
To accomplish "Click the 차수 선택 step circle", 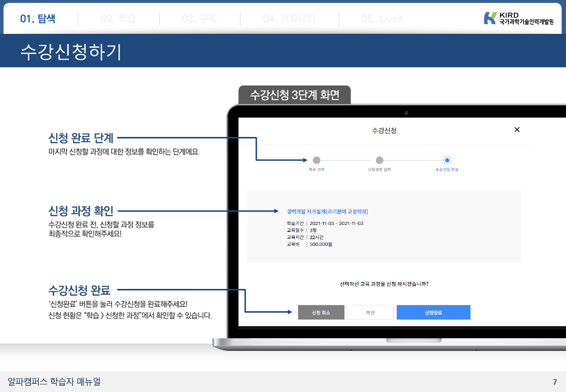I will click(x=316, y=160).
